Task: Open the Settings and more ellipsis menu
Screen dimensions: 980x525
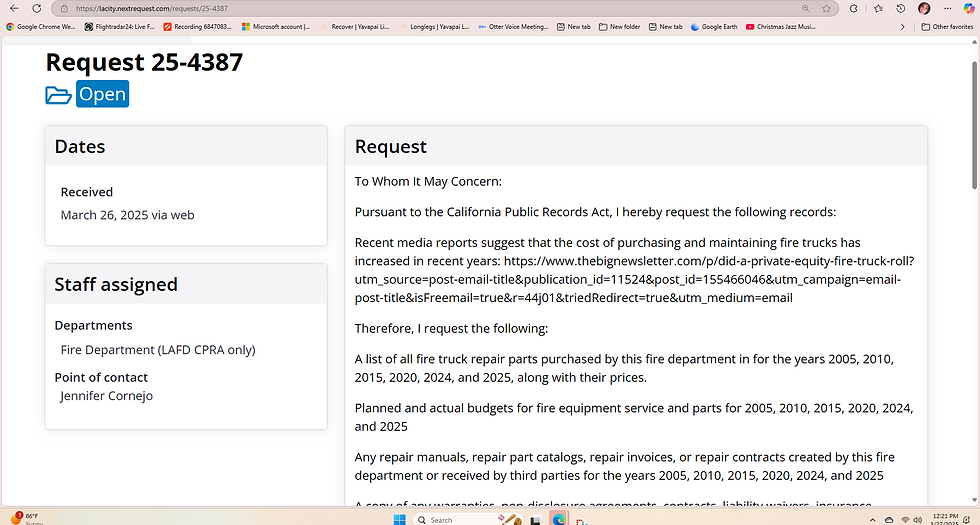Action: (948, 9)
